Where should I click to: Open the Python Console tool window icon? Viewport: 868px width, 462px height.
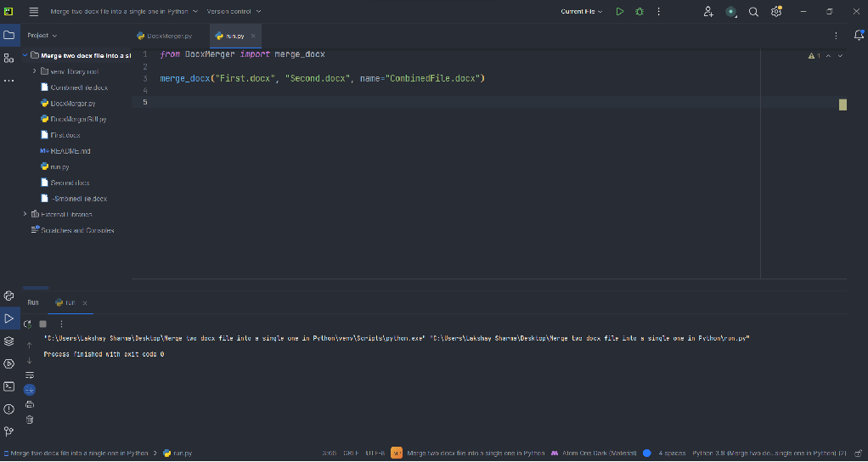click(x=8, y=296)
